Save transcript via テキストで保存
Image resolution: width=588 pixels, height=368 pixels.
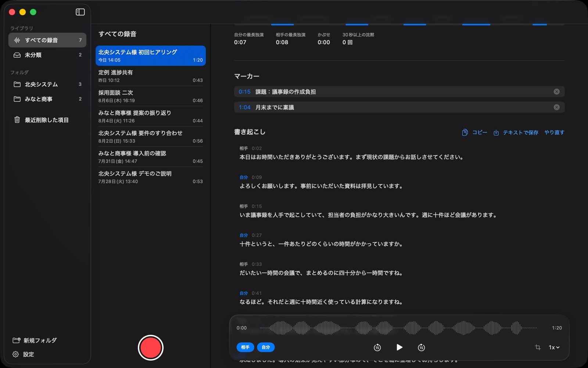tap(516, 132)
